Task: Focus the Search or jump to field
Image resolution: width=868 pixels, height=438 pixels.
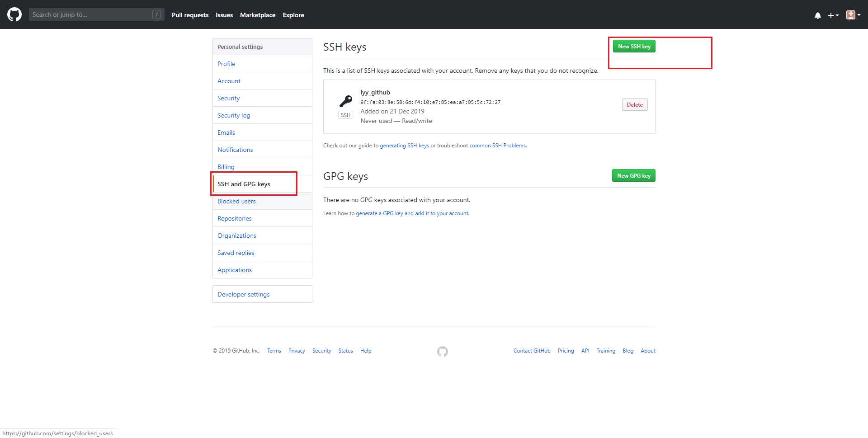Action: tap(96, 14)
